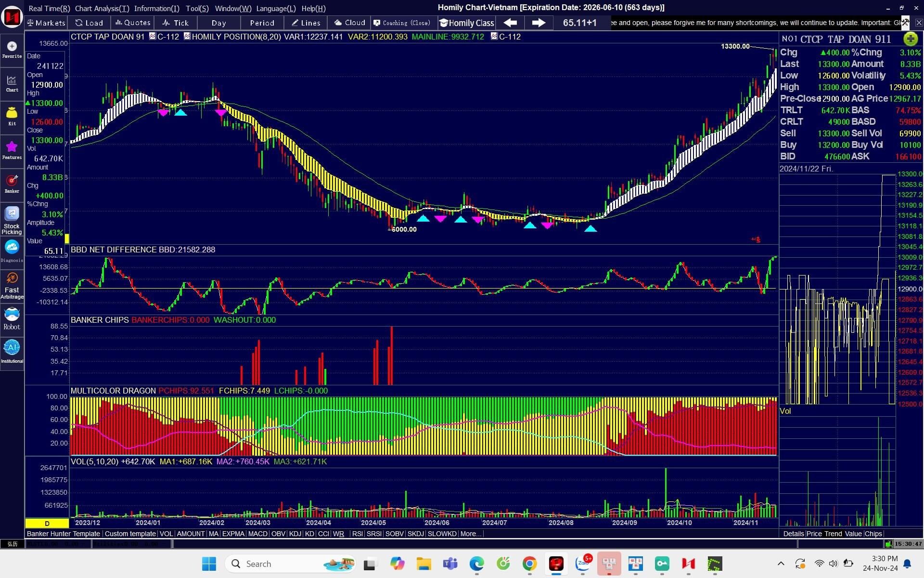Open the Language(L) menu
924x578 pixels.
276,8
